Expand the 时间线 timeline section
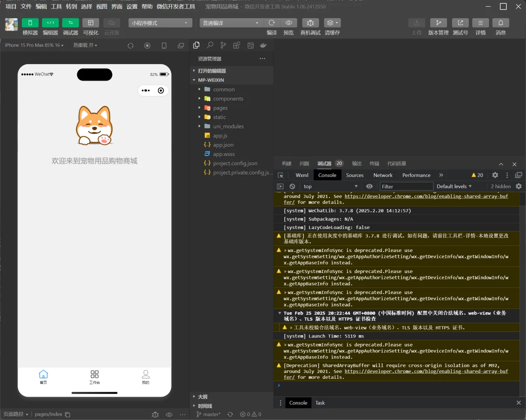The image size is (526, 420). 231,406
